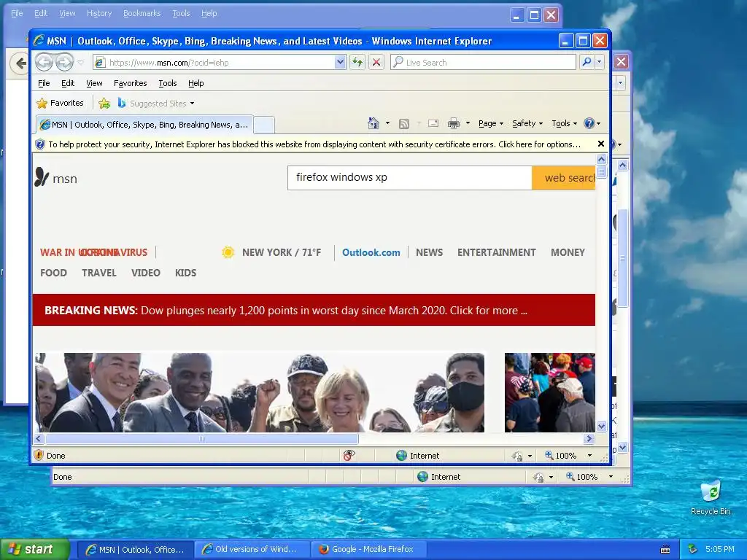Select the MSN Outlook Office tab
This screenshot has height=560, width=747.
tap(144, 125)
